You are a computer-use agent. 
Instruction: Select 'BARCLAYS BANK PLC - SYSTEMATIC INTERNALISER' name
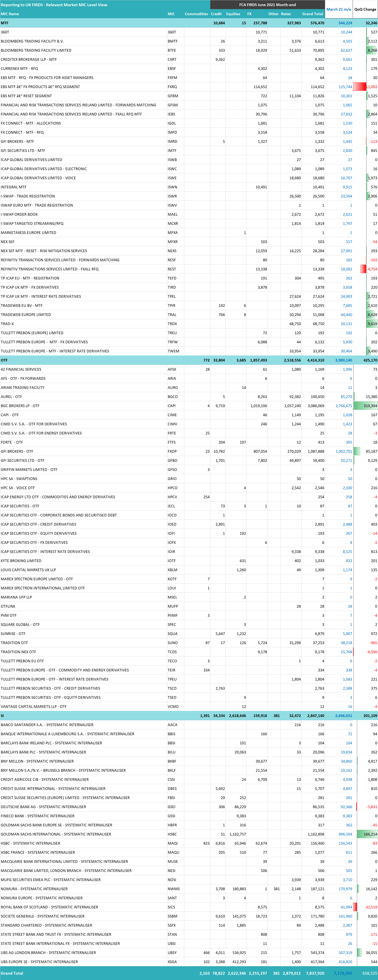pos(43,752)
